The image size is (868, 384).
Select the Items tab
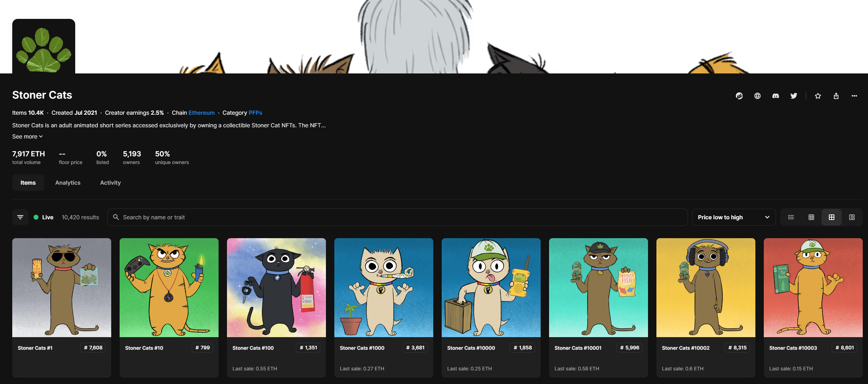point(28,183)
